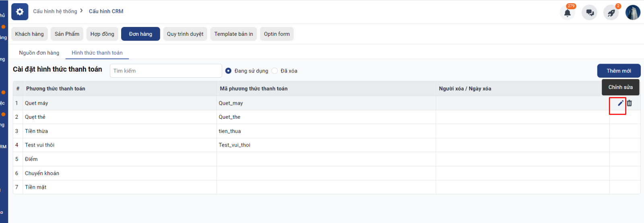Viewport: 644px width, 223px height.
Task: Click the rocket icon
Action: pos(611,12)
